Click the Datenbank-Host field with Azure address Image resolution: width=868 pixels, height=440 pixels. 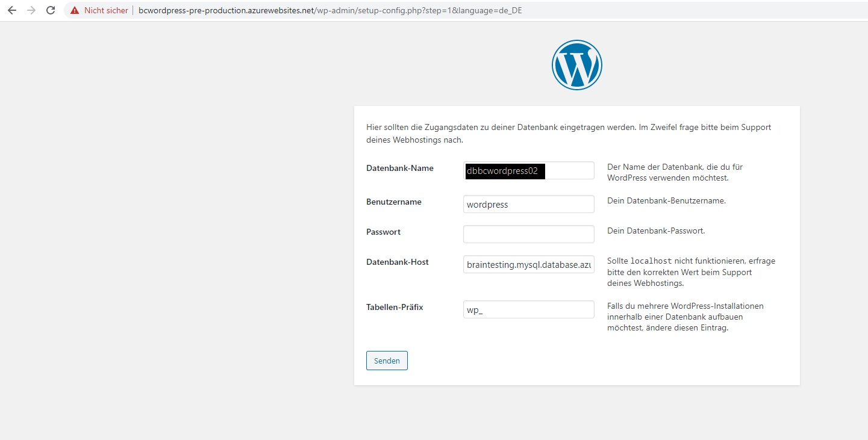pos(528,264)
